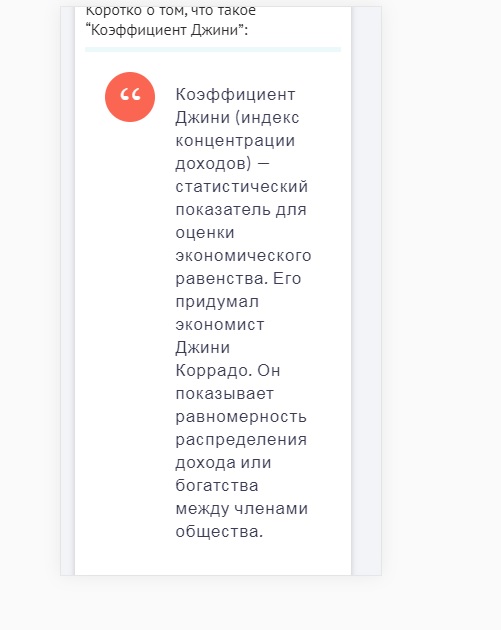
Task: Click the word “равномерность”
Action: pyautogui.click(x=241, y=417)
